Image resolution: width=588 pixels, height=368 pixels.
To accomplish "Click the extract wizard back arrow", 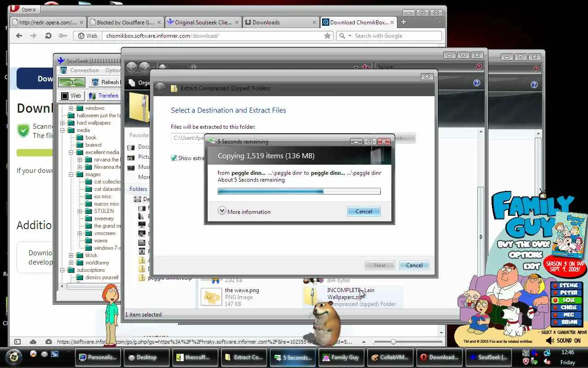I will (160, 88).
